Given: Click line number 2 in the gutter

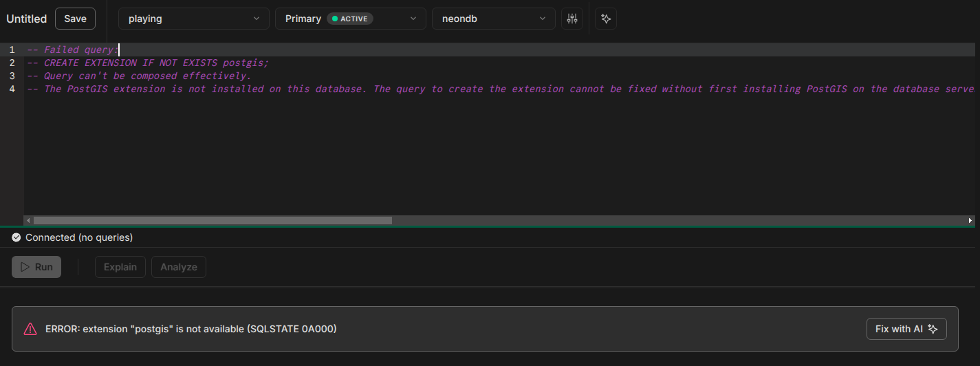Looking at the screenshot, I should coord(12,63).
